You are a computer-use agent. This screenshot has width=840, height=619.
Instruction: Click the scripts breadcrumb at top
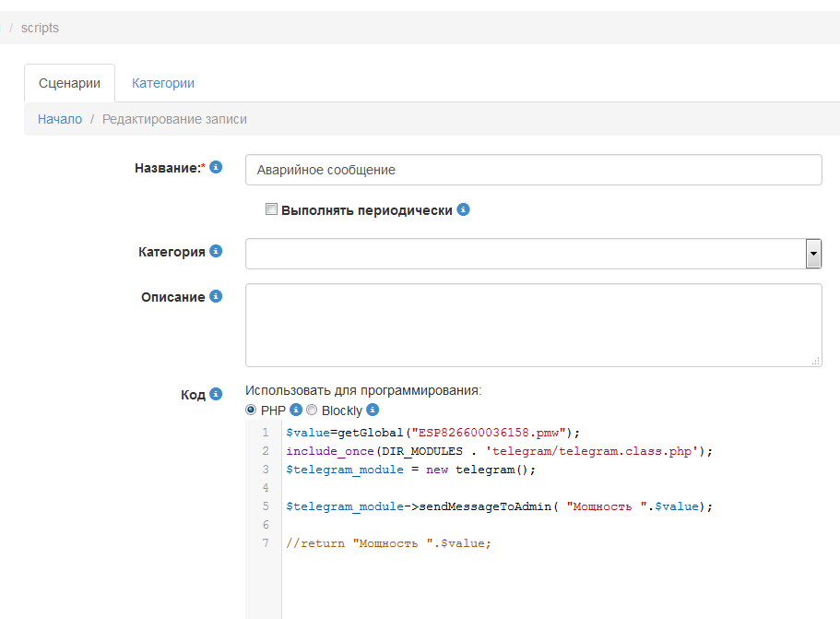[40, 28]
